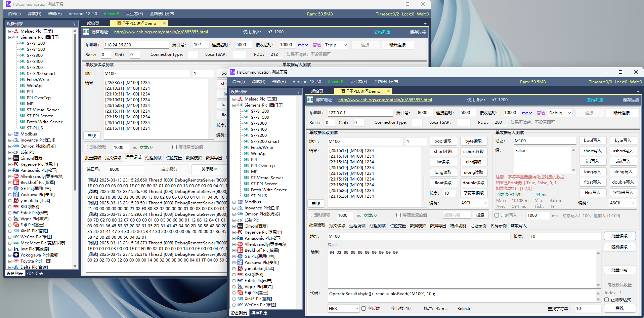Click Omron Plc icon in front window tree
The height and width of the screenshot is (318, 644).
coord(240,214)
